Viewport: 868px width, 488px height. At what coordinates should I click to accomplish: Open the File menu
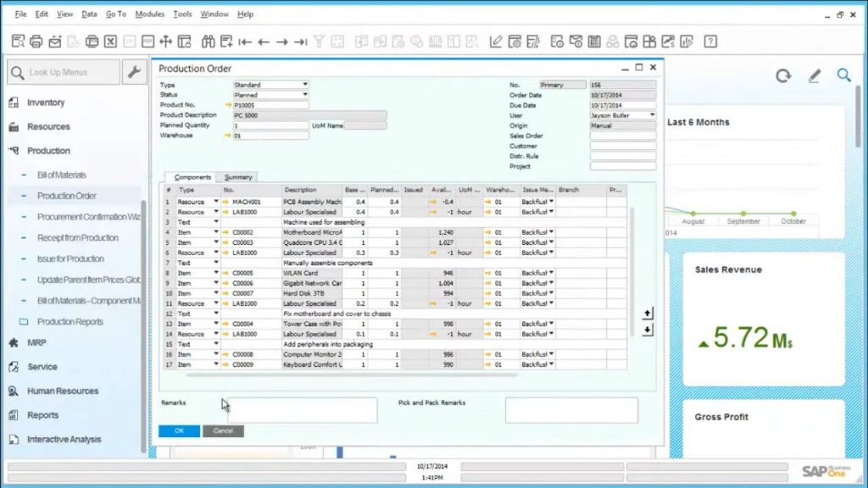pos(20,14)
